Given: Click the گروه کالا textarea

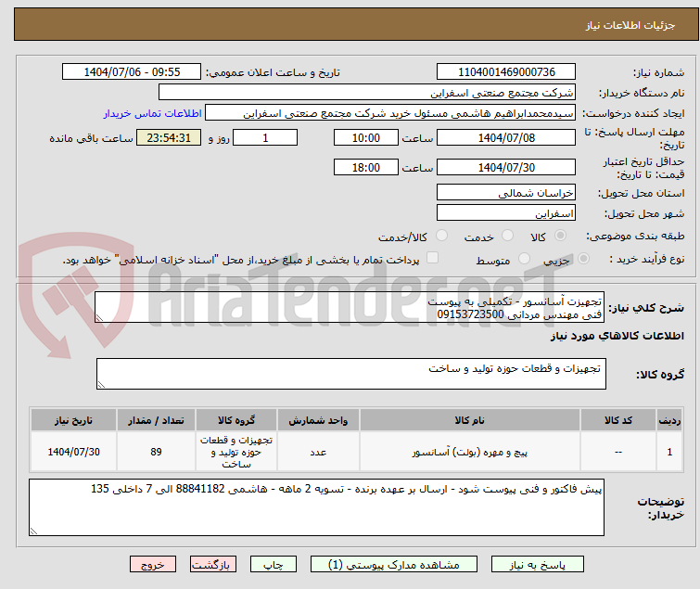Looking at the screenshot, I should (350, 374).
